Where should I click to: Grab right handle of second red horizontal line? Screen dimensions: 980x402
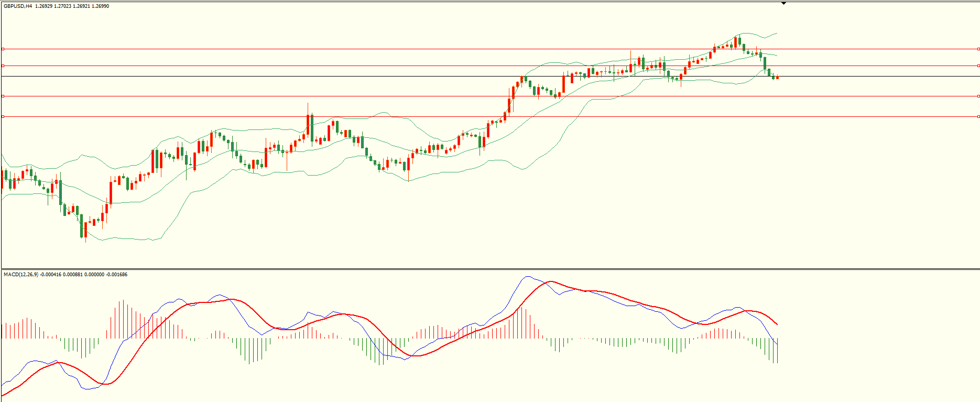[978, 66]
